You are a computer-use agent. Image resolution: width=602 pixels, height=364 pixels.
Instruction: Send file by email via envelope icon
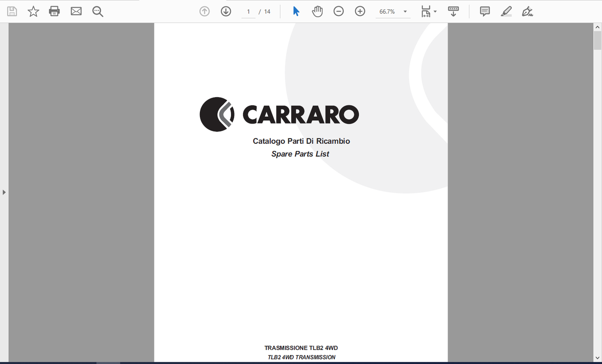tap(76, 11)
